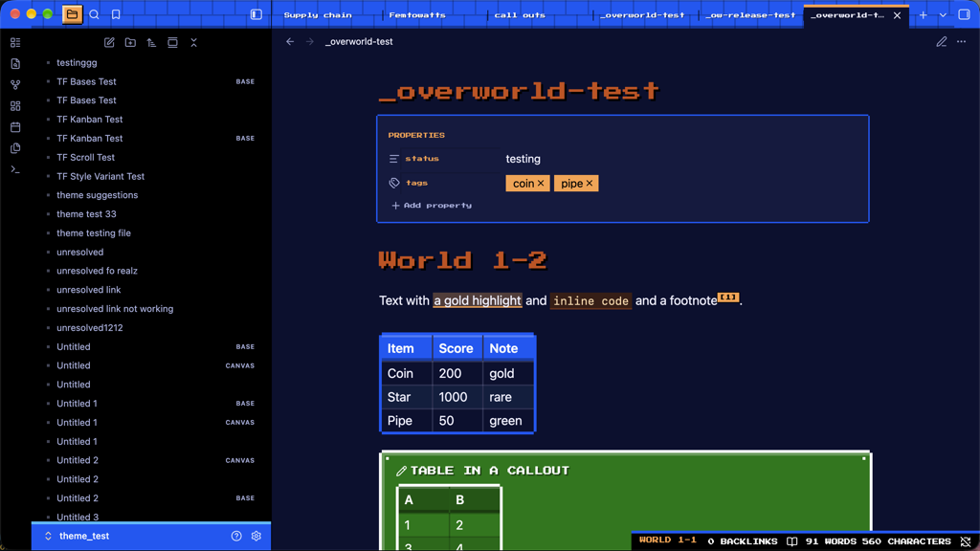Collapse all folders icon
Image resolution: width=980 pixels, height=551 pixels.
pyautogui.click(x=193, y=42)
